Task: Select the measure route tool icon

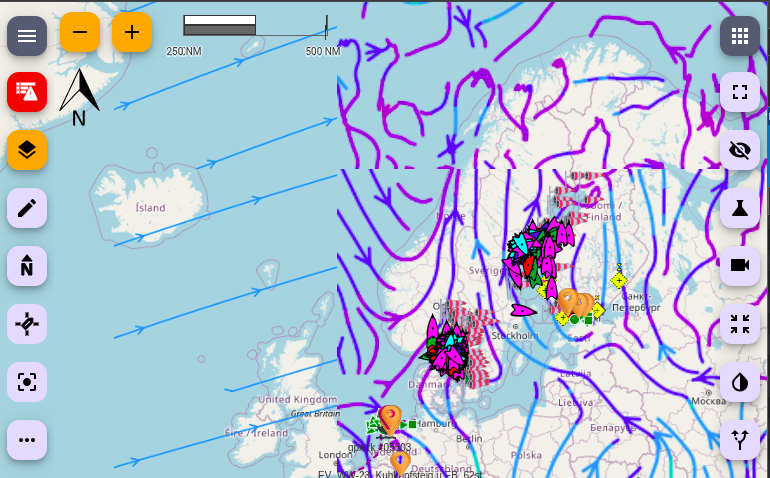Action: pos(27,324)
